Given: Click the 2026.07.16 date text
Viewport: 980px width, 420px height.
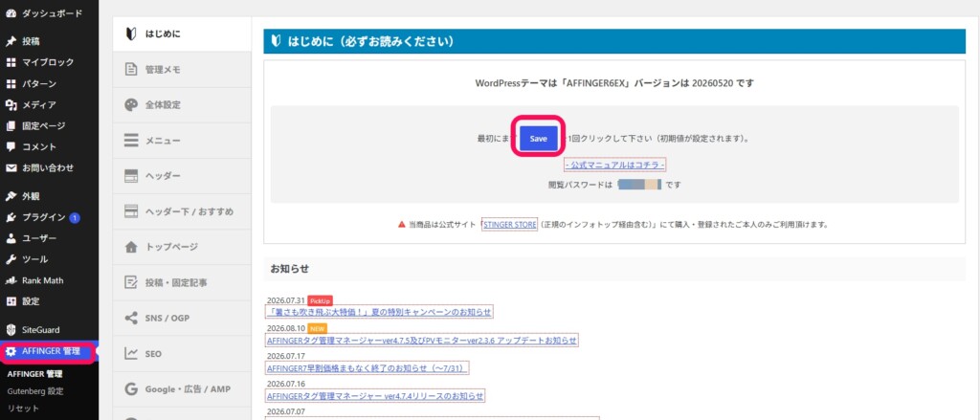Looking at the screenshot, I should click(x=285, y=385).
